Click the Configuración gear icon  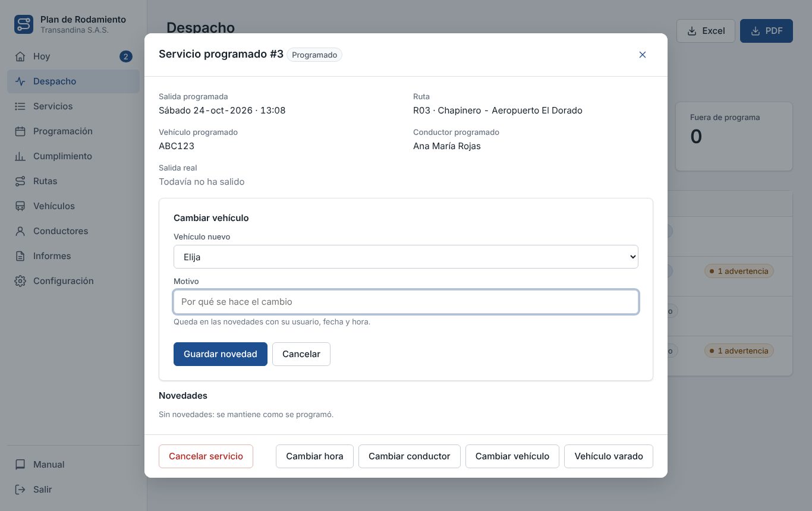click(x=20, y=281)
